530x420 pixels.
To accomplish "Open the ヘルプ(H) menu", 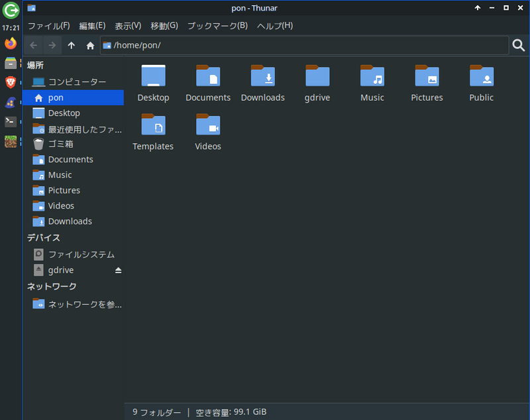I will click(x=275, y=26).
